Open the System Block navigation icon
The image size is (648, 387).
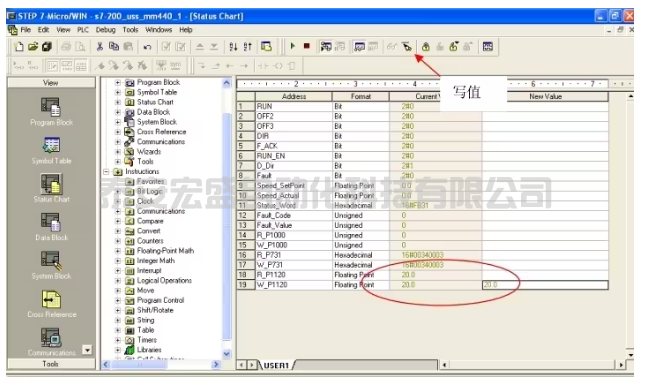point(51,265)
